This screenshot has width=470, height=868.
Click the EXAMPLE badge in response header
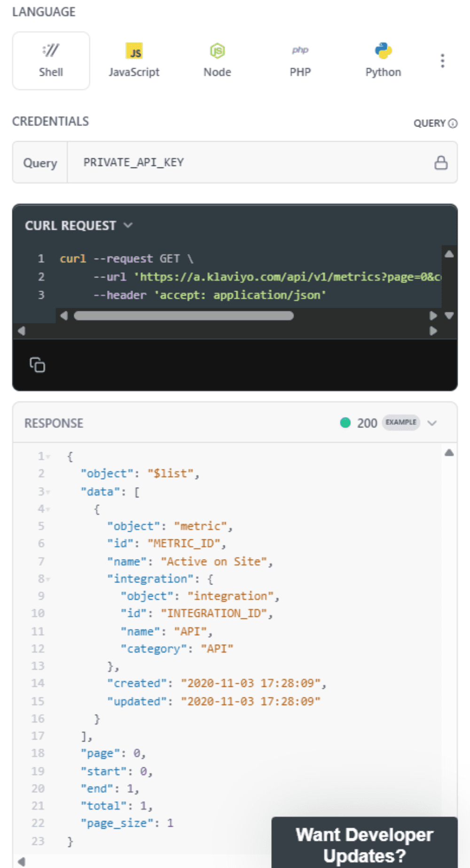(x=401, y=422)
